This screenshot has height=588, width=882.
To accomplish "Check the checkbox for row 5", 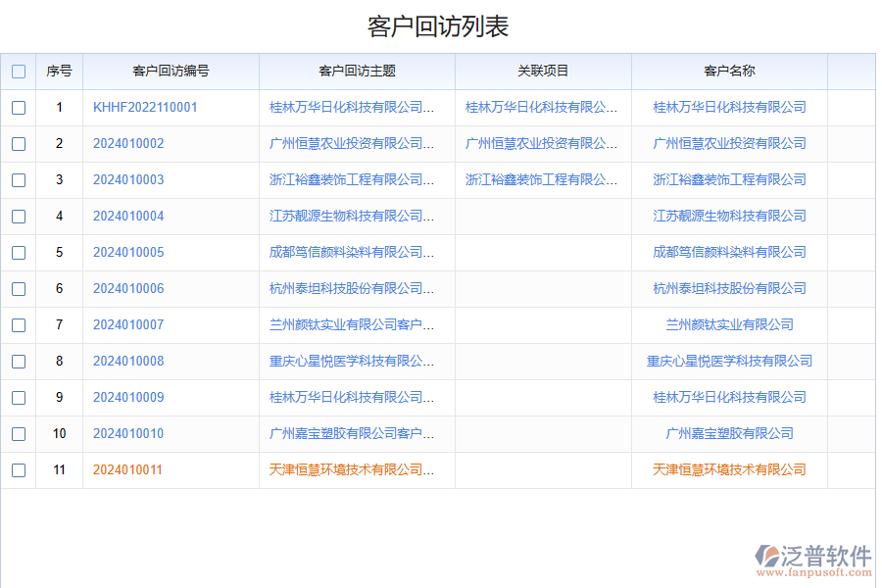I will 18,252.
